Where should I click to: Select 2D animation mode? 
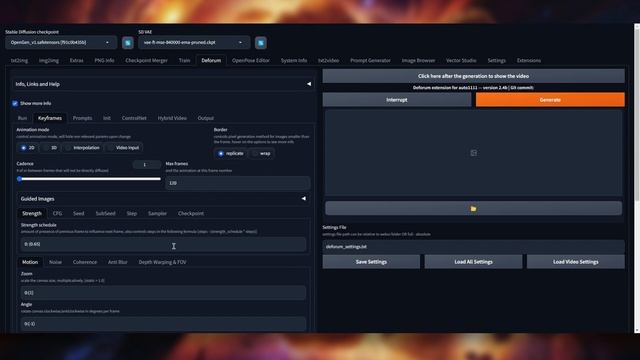(x=27, y=148)
